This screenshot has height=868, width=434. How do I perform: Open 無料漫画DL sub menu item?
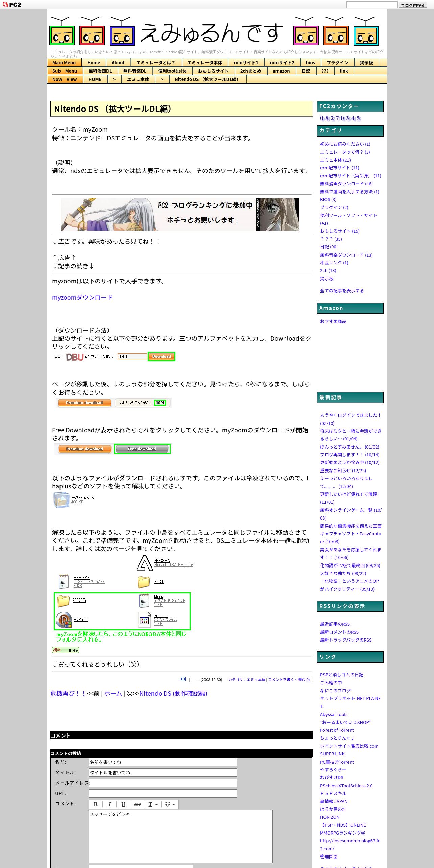tap(100, 71)
